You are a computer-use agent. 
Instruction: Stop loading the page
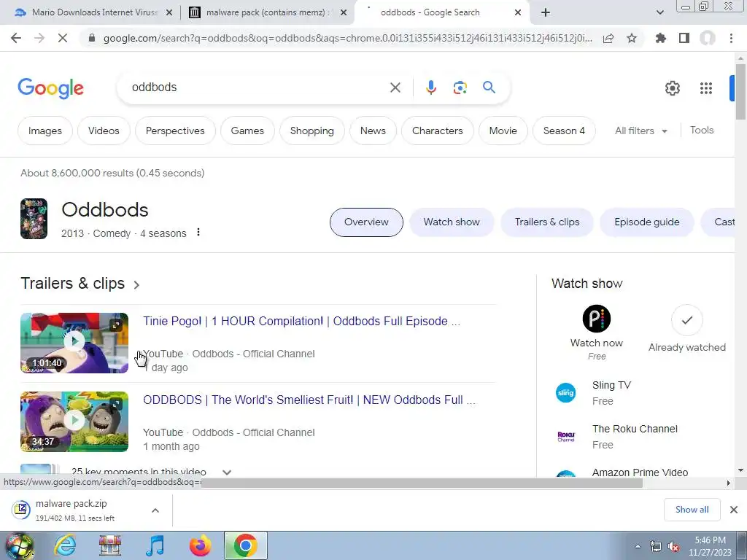[x=63, y=38]
